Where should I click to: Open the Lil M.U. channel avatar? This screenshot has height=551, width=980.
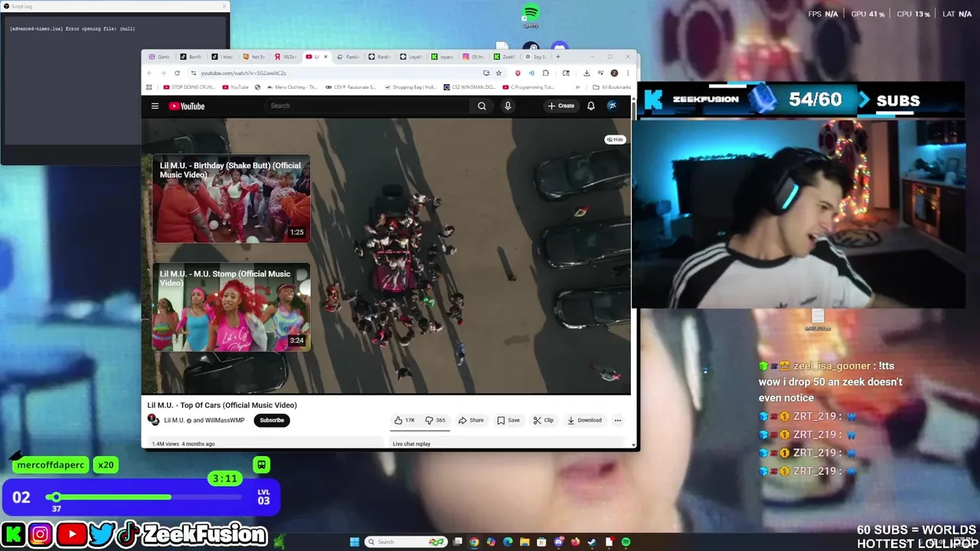pos(153,420)
